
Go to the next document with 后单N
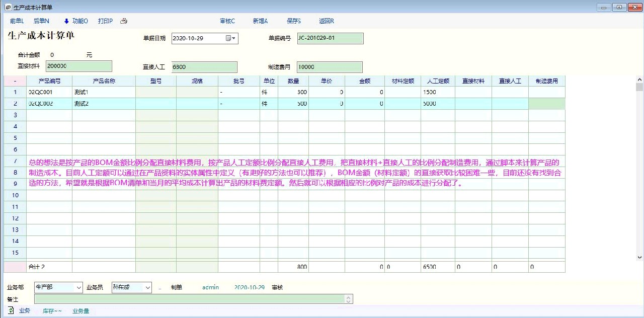(41, 21)
